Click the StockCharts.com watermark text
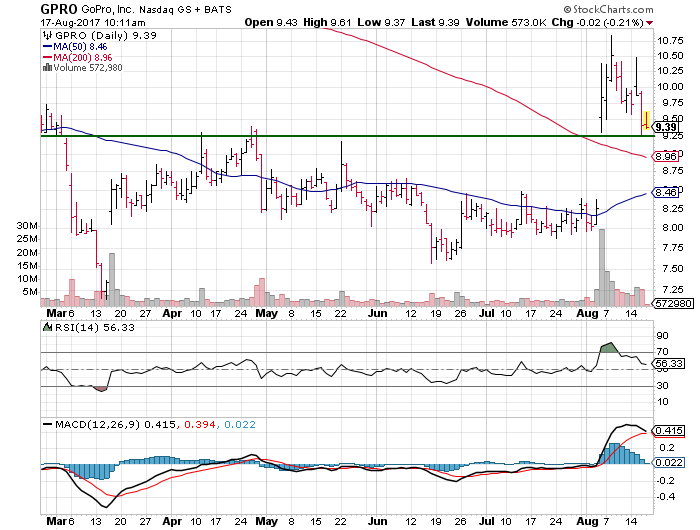 (609, 9)
